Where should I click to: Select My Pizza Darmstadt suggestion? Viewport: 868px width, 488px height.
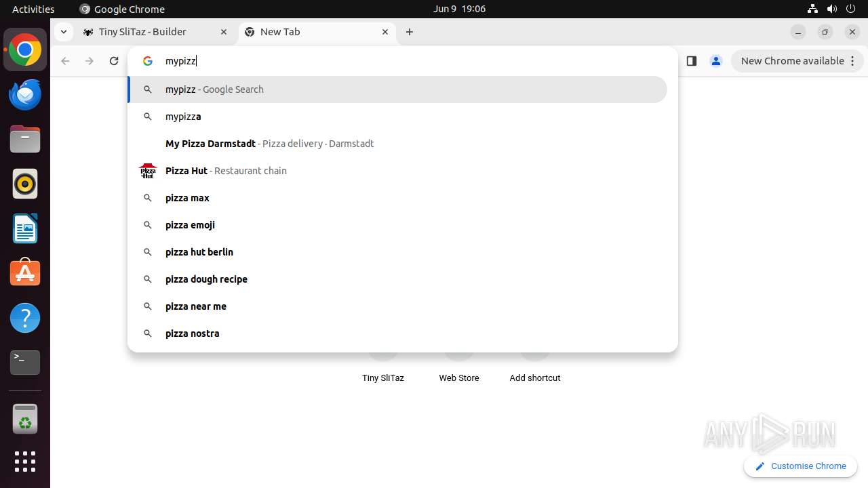point(398,144)
